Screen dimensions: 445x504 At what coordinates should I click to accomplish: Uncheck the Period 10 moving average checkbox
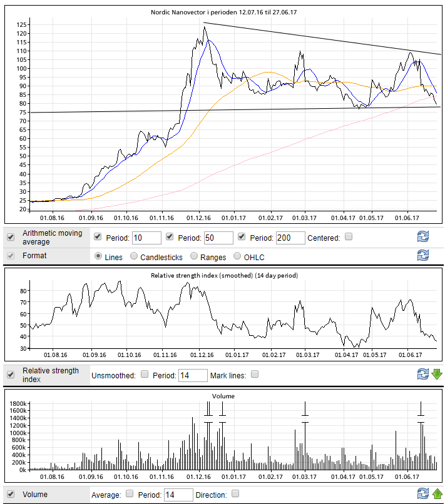point(98,237)
